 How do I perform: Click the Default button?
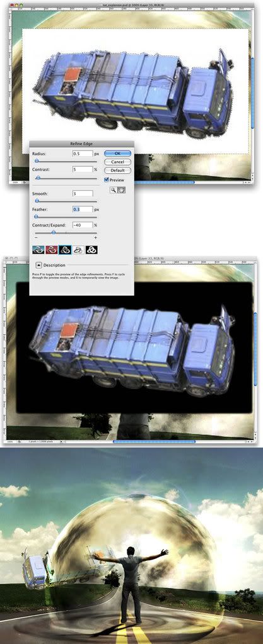(117, 170)
